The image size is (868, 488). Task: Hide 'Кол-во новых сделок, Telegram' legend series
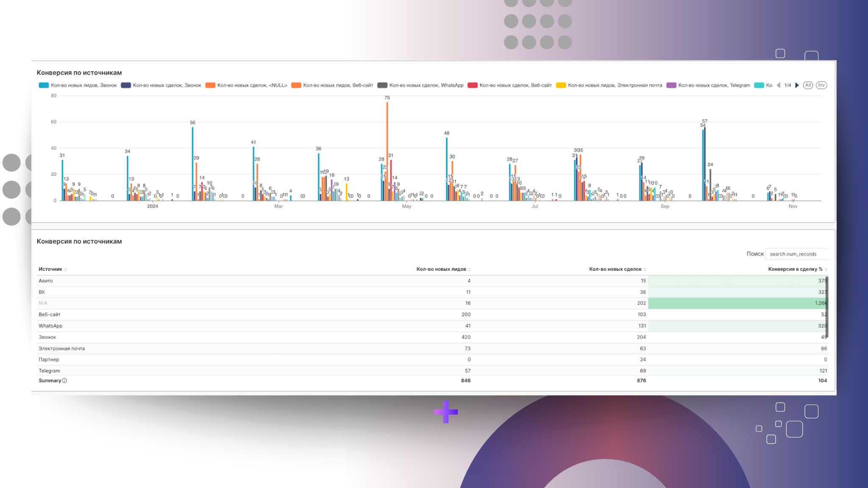pyautogui.click(x=714, y=85)
